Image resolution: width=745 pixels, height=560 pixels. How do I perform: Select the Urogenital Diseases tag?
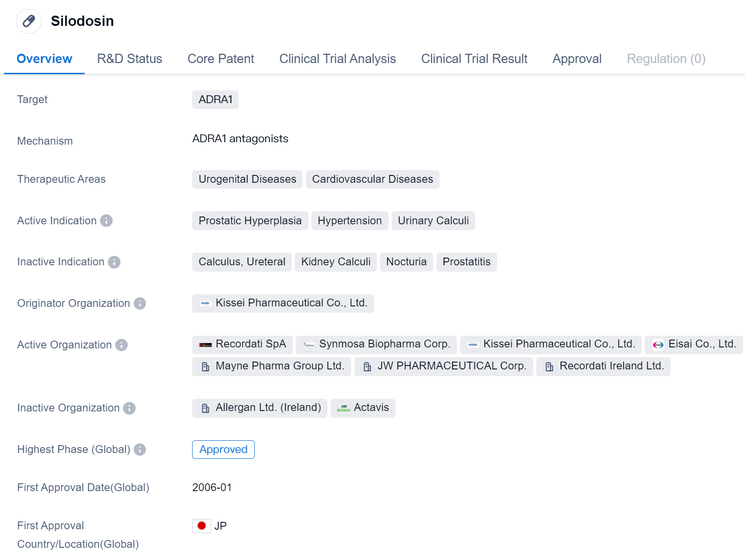coord(247,179)
